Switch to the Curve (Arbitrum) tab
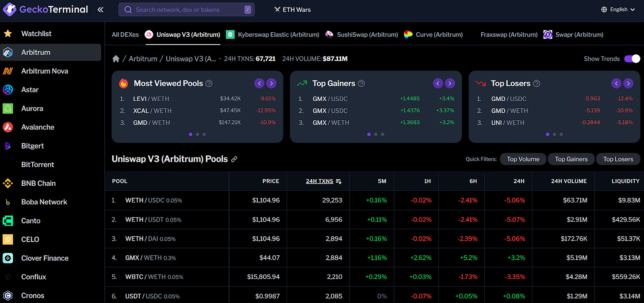Viewport: 644px width, 303px height. (x=438, y=34)
